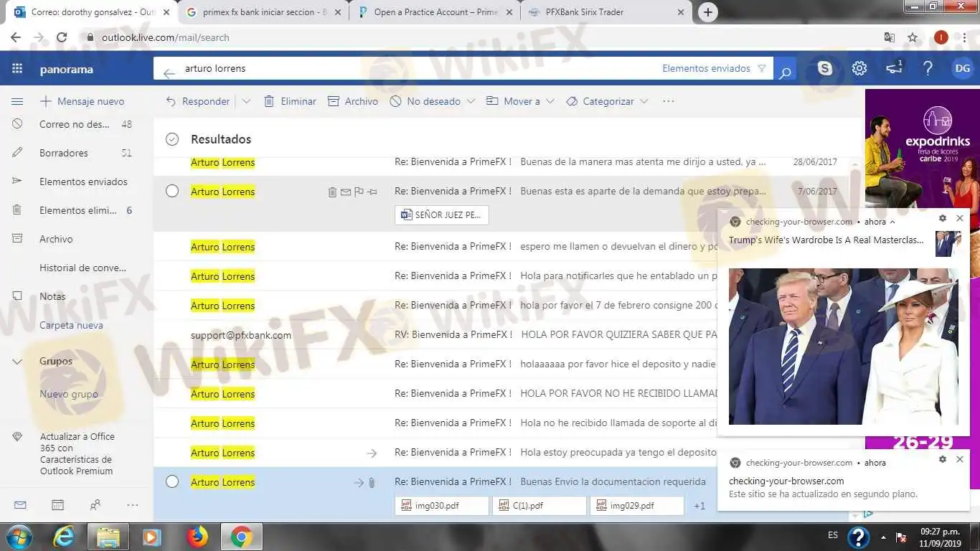Image resolution: width=980 pixels, height=551 pixels.
Task: Toggle the select-all circle beside Resultados
Action: (x=172, y=139)
